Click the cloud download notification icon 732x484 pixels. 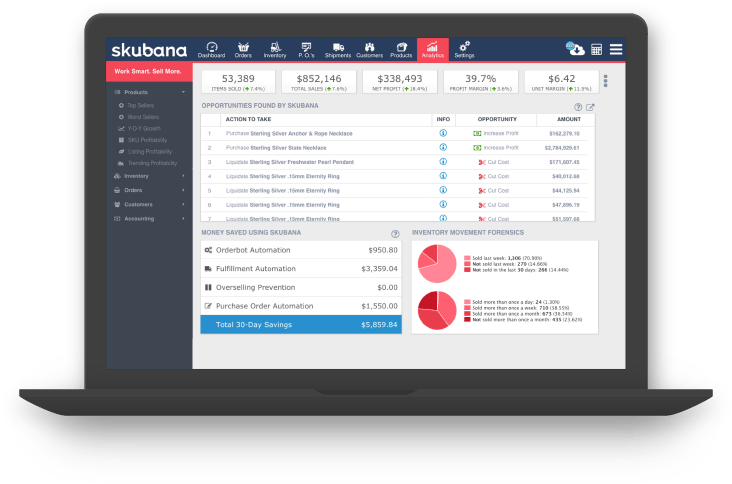[x=575, y=49]
